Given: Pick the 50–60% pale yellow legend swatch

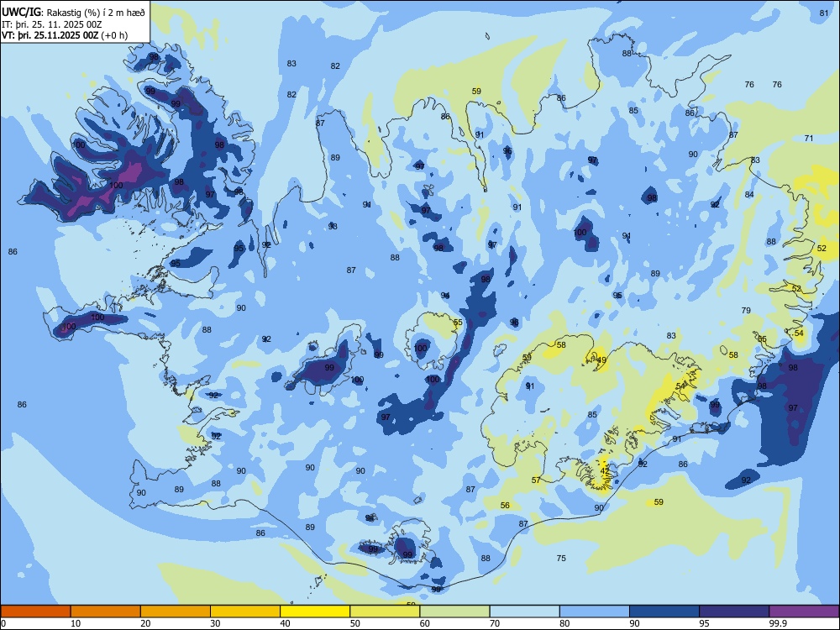Looking at the screenshot, I should pyautogui.click(x=385, y=612).
